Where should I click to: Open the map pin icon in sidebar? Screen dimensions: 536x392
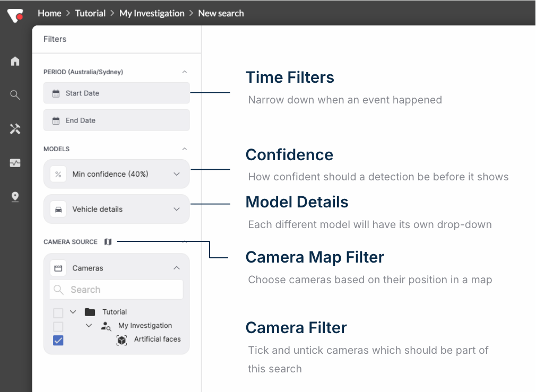(x=15, y=197)
